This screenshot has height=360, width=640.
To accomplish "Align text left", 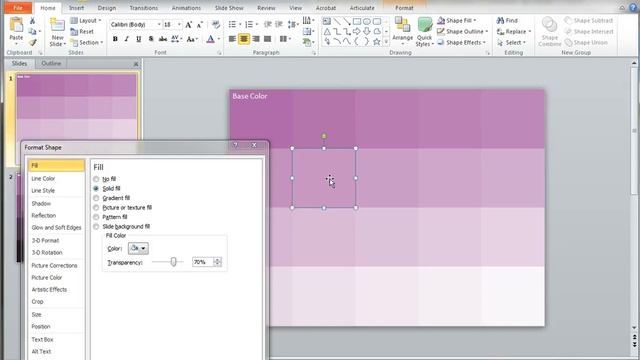I will point(232,39).
